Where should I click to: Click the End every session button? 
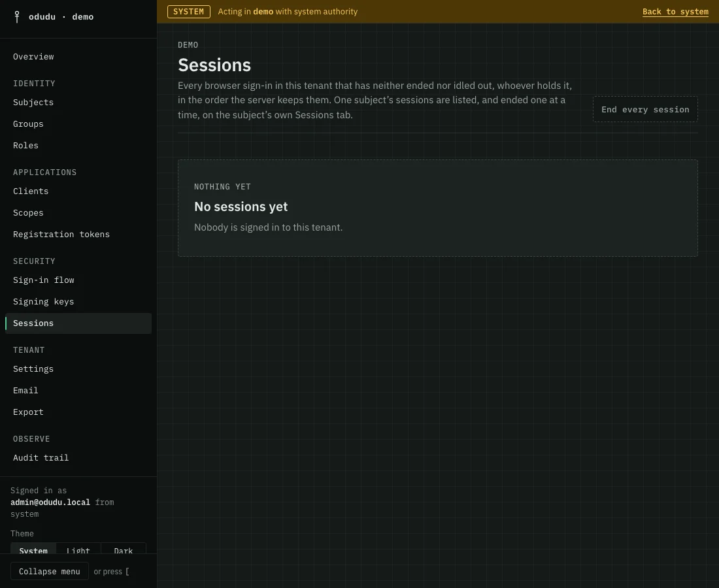[x=645, y=110]
